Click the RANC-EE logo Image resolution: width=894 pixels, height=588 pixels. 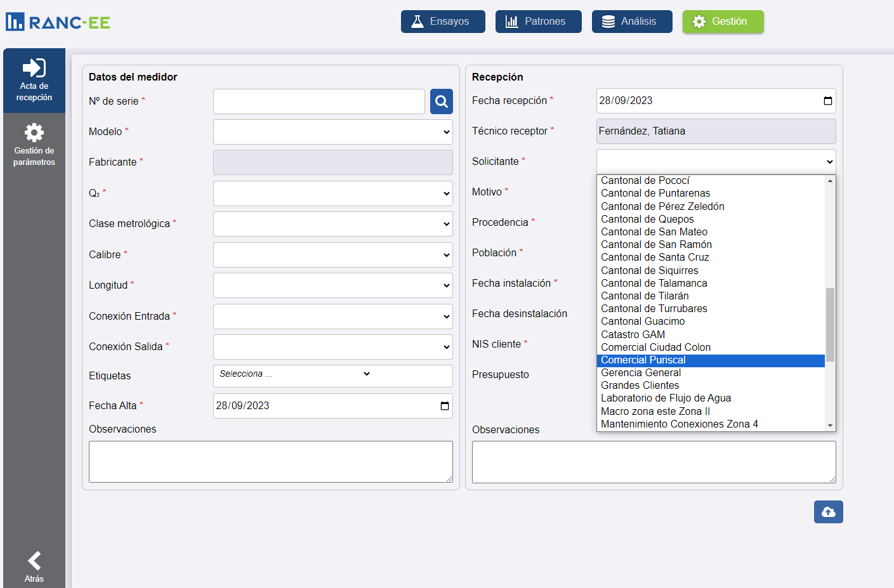point(58,22)
